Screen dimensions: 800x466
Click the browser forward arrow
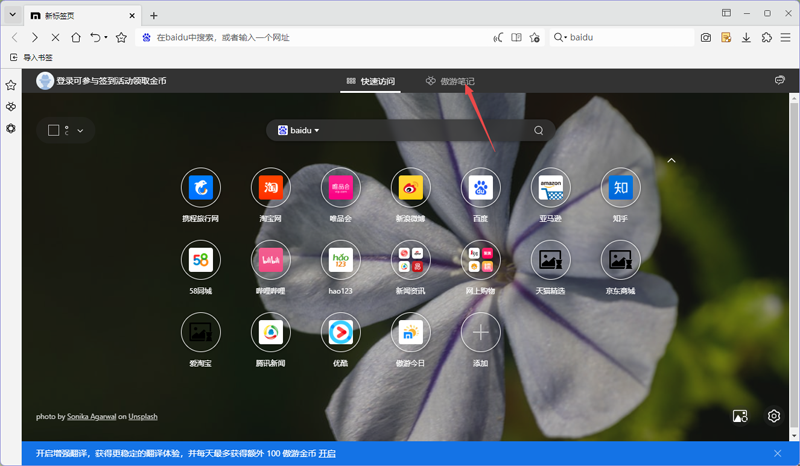click(x=35, y=37)
